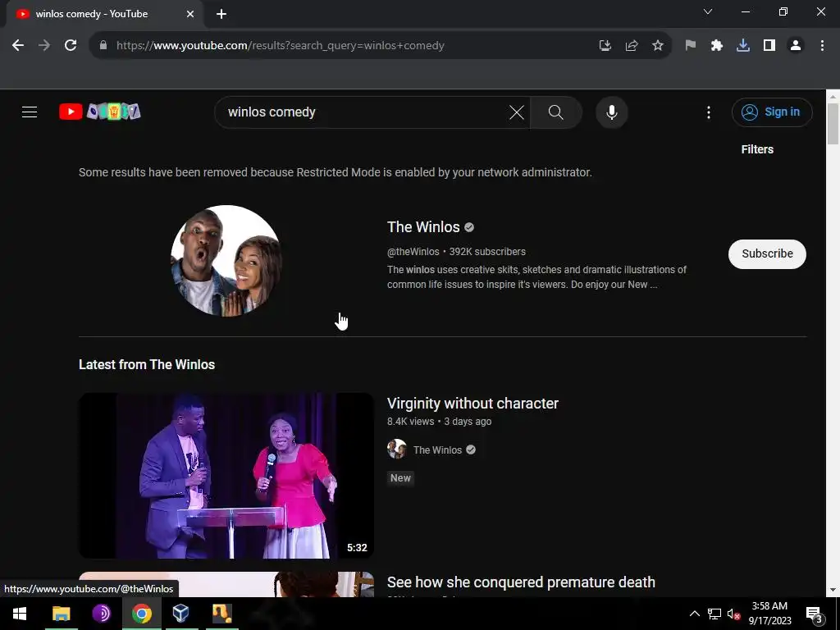Image resolution: width=840 pixels, height=630 pixels.
Task: Click The Winlos uploader name under video
Action: coord(437,450)
